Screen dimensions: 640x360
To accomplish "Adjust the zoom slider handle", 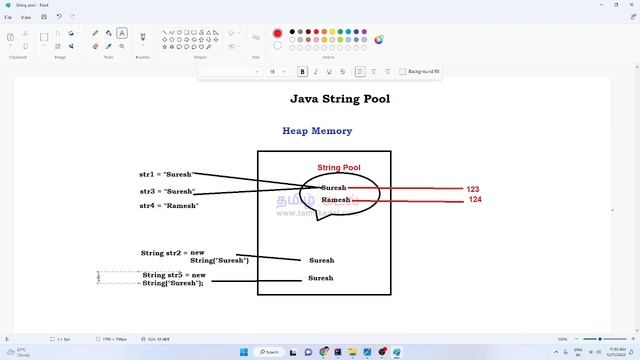I will 600,339.
